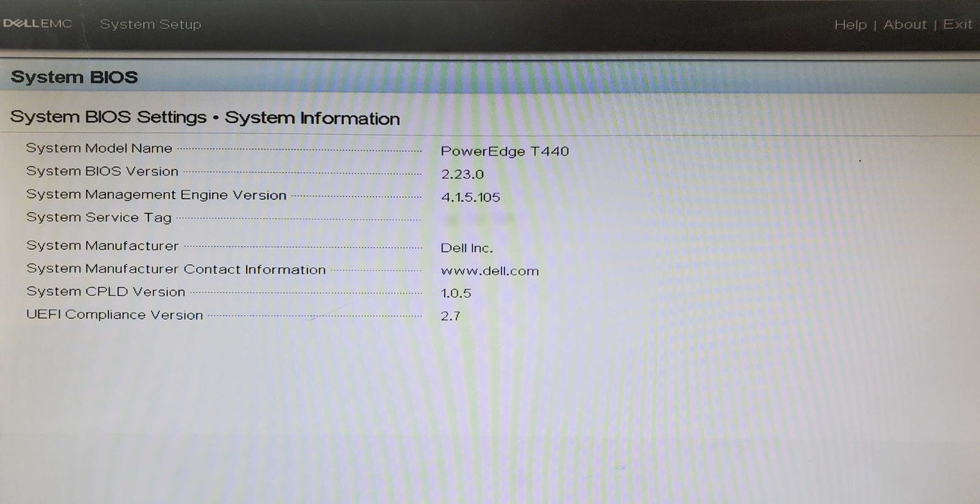The width and height of the screenshot is (980, 504).
Task: Click the BIOS version value 2.23.0
Action: tap(462, 174)
